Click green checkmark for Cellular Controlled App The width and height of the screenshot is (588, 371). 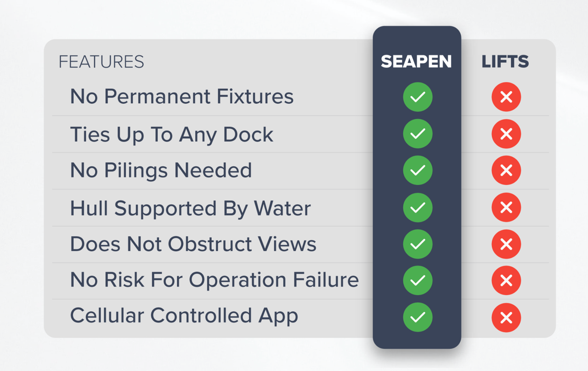[x=418, y=317]
